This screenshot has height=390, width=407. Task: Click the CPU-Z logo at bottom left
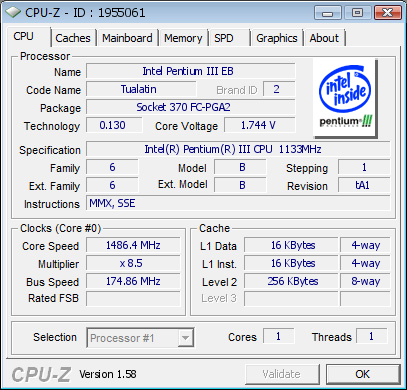point(41,374)
